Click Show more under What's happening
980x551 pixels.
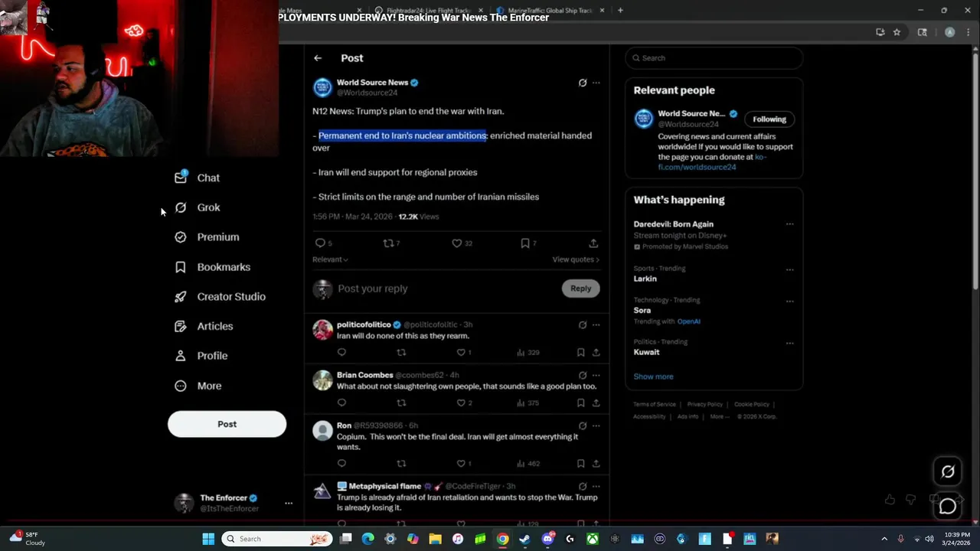pos(653,377)
